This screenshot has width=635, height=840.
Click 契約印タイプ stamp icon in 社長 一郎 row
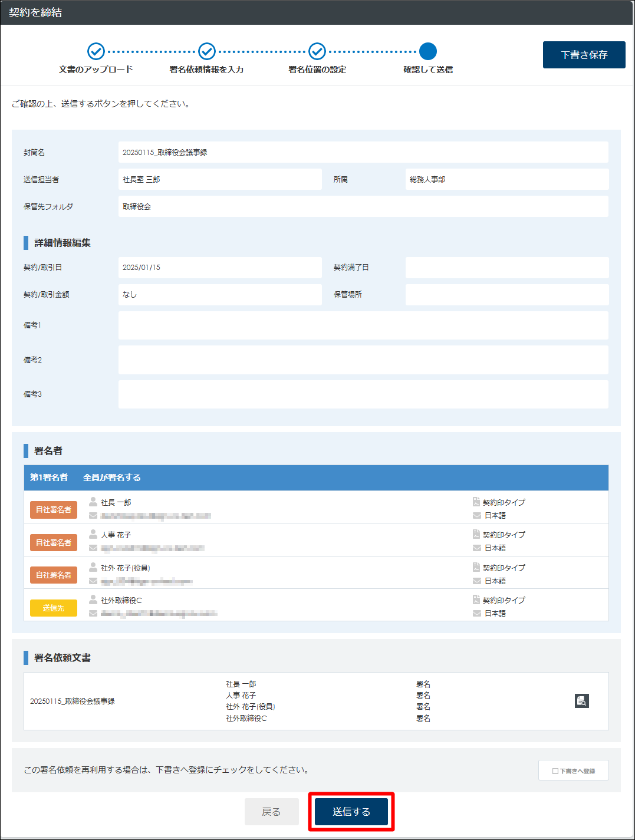point(476,502)
